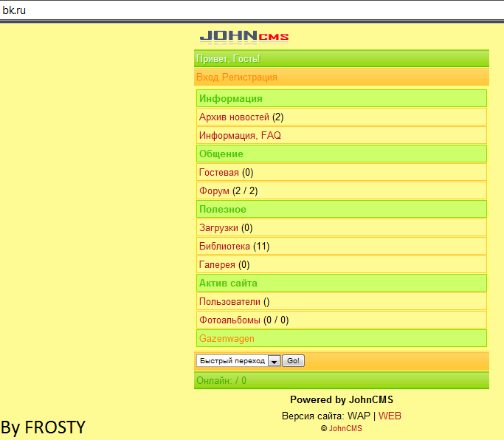Viewport: 504px width, 440px height.
Task: Open Загрузки downloads section
Action: pyautogui.click(x=218, y=227)
